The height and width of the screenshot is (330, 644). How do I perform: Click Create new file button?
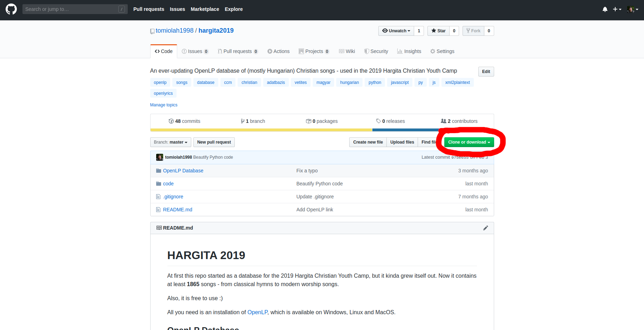coord(368,142)
